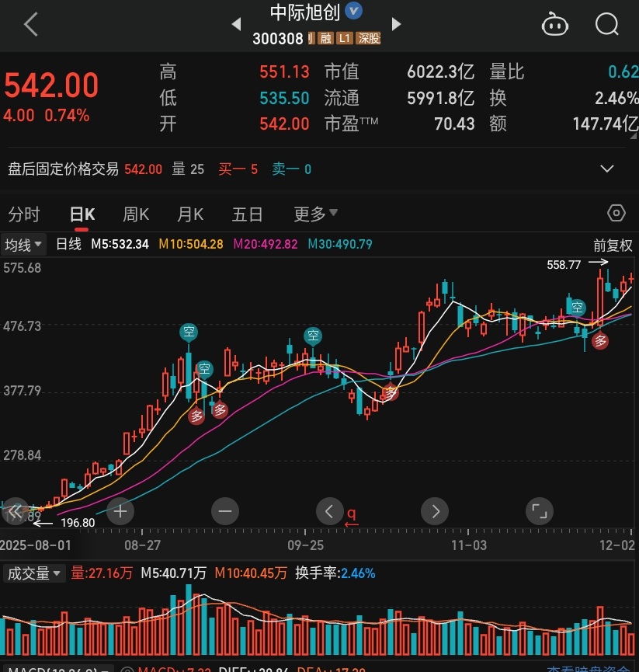Jump to earliest data with double-left arrow
Viewport: 639px width, 672px height.
click(15, 511)
